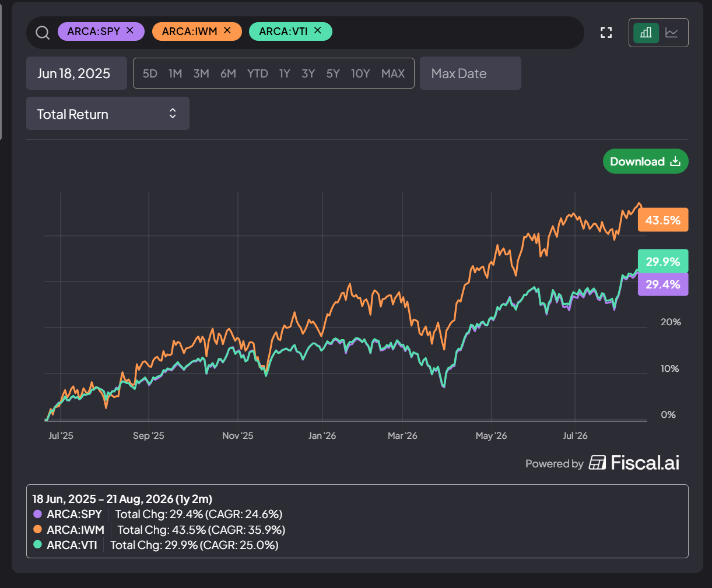Expand the Total Return metric dropdown
The width and height of the screenshot is (712, 588).
108,114
